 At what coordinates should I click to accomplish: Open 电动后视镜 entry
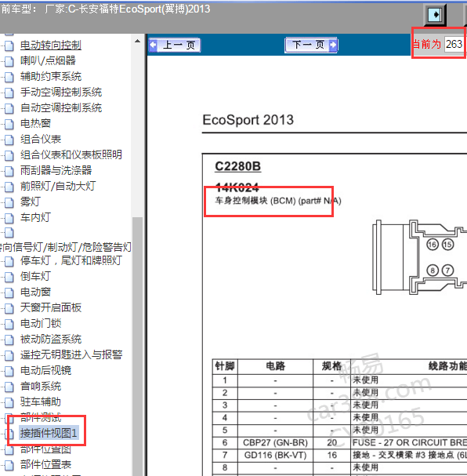(x=45, y=370)
